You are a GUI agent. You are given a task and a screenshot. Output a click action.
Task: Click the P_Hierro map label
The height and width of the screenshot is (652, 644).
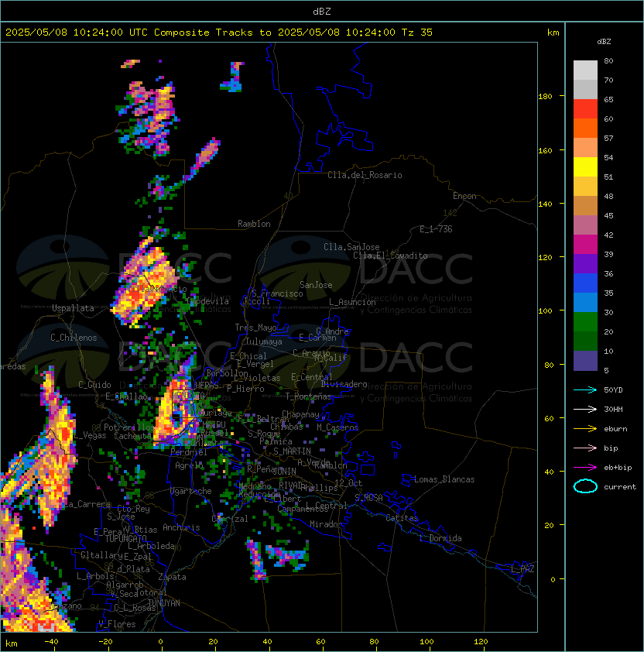click(245, 389)
